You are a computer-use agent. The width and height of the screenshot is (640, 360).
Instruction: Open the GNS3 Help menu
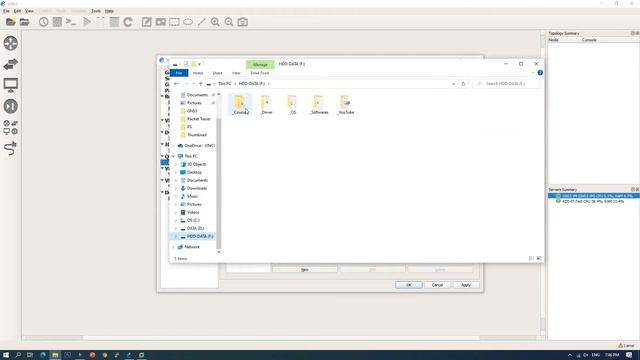[109, 11]
